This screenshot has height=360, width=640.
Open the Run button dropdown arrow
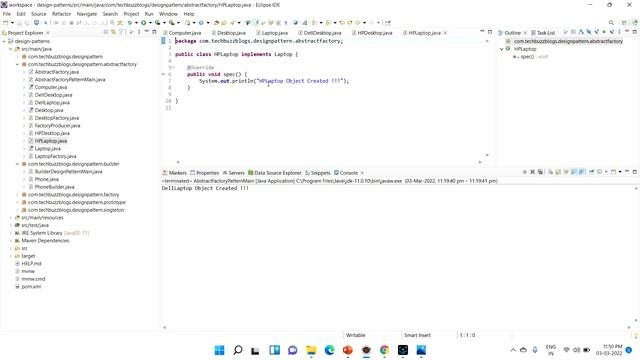point(150,23)
